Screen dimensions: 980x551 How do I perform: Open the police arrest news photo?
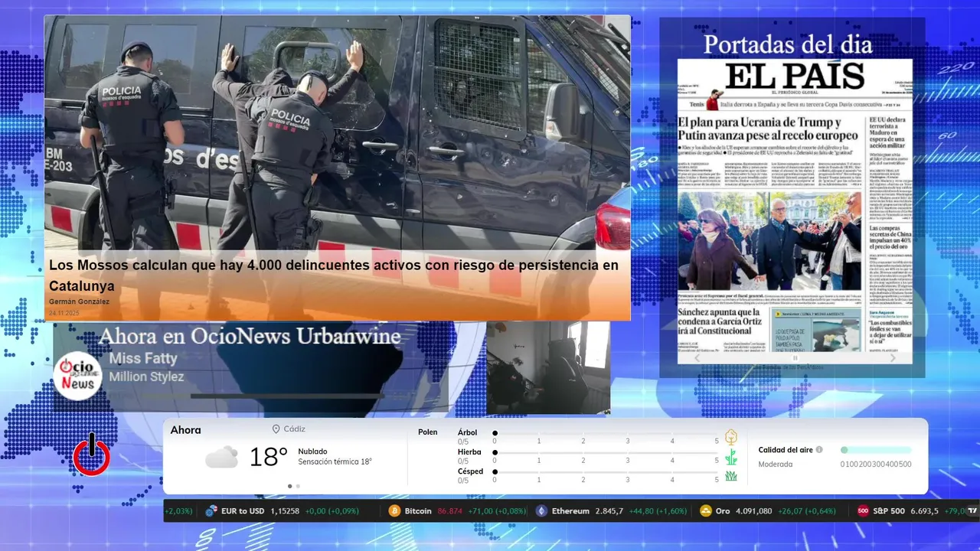337,134
